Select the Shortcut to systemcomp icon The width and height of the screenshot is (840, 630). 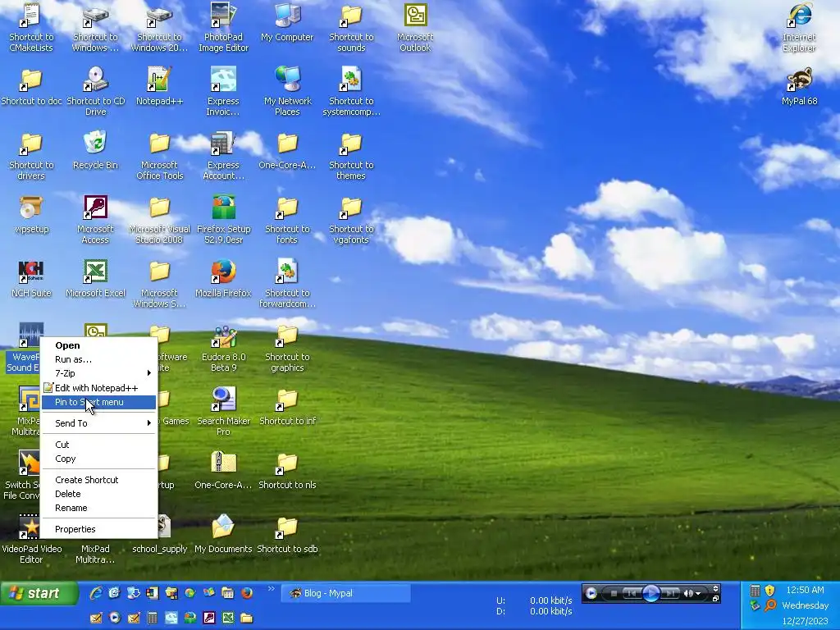[x=351, y=90]
